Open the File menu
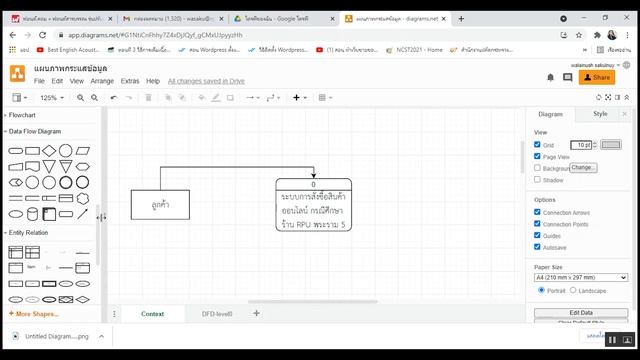Viewport: 640px width, 360px height. tap(39, 81)
